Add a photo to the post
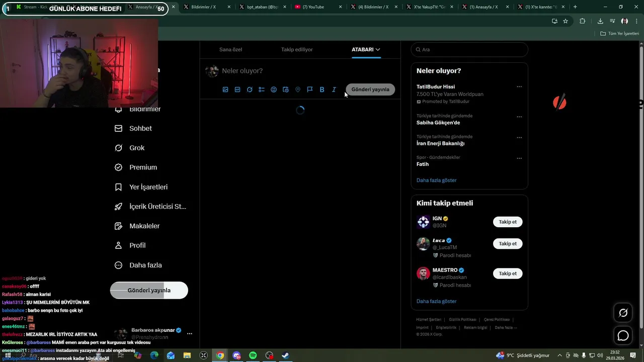Screen dimensions: 644x362 pos(225,89)
